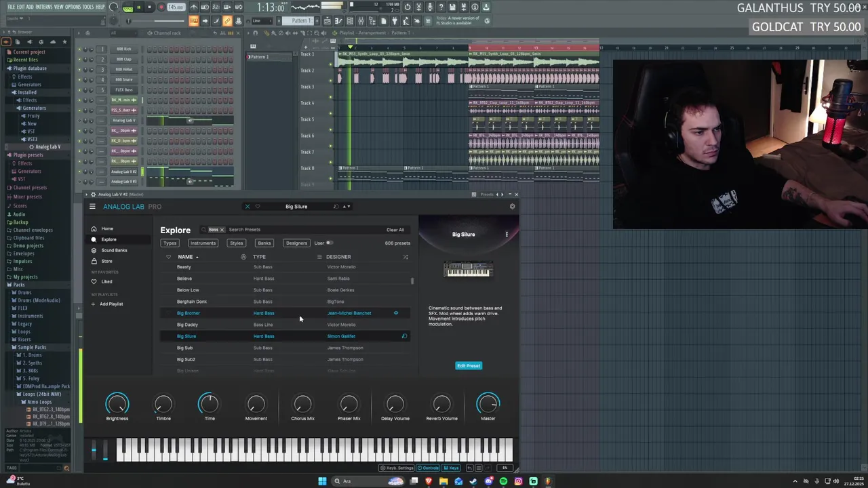
Task: Shuffle the preset list order
Action: (x=406, y=257)
